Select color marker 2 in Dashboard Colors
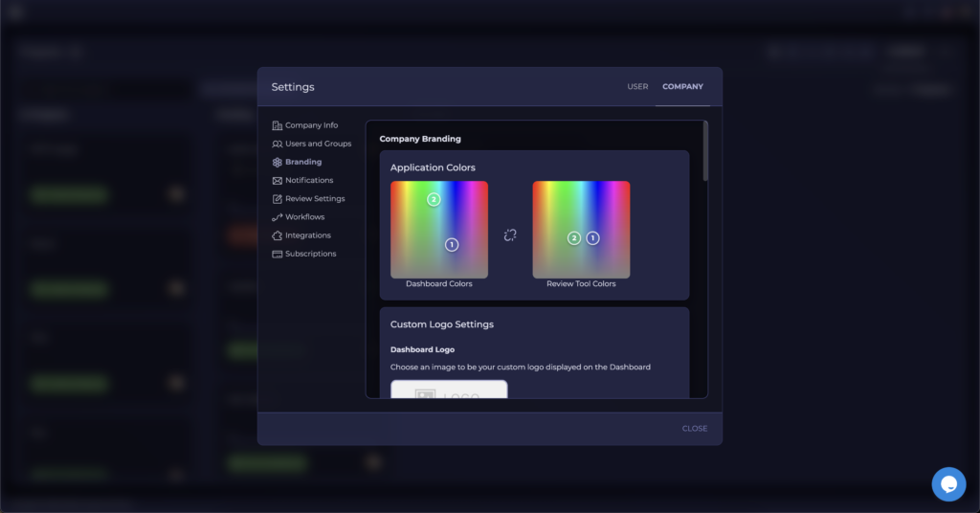Screen dimensions: 980x513 point(434,199)
